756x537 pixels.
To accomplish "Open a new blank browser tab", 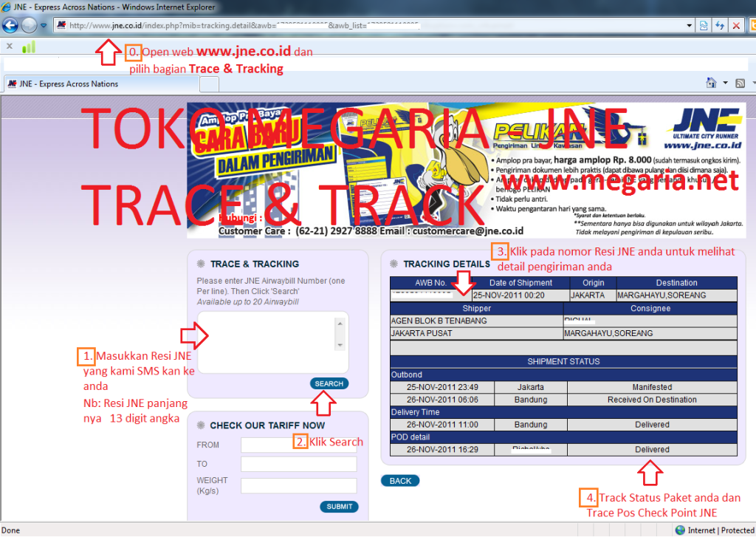I will coord(209,84).
